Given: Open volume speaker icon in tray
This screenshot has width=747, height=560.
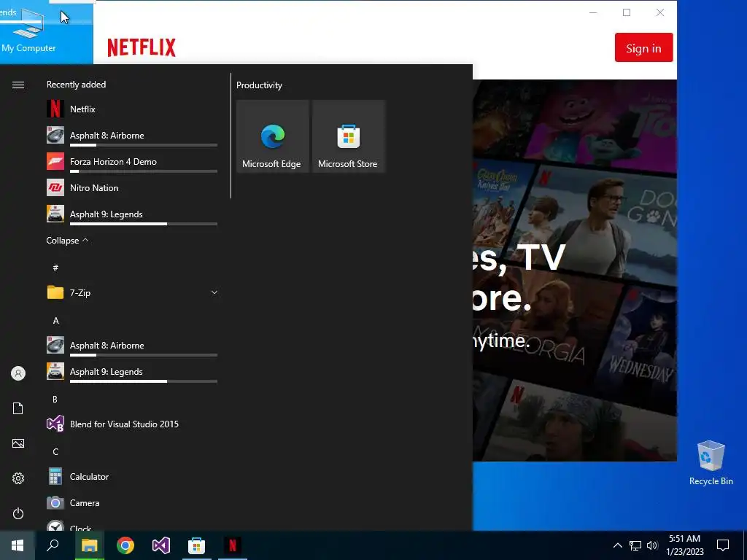Looking at the screenshot, I should tap(652, 545).
